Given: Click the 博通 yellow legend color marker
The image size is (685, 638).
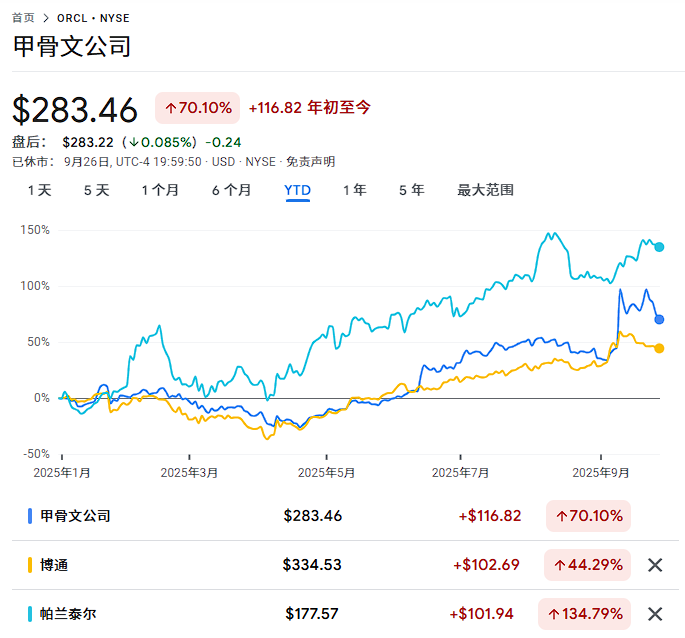Looking at the screenshot, I should tap(30, 565).
